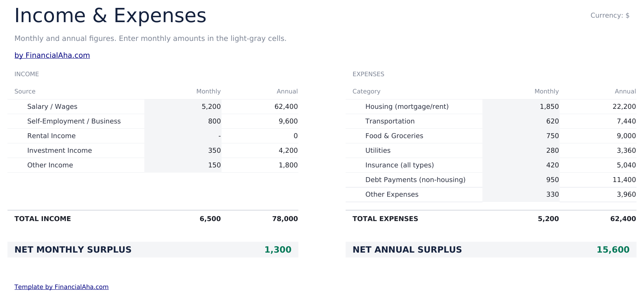
Task: Click the Other Expenses annual value 3,960
Action: (x=626, y=194)
